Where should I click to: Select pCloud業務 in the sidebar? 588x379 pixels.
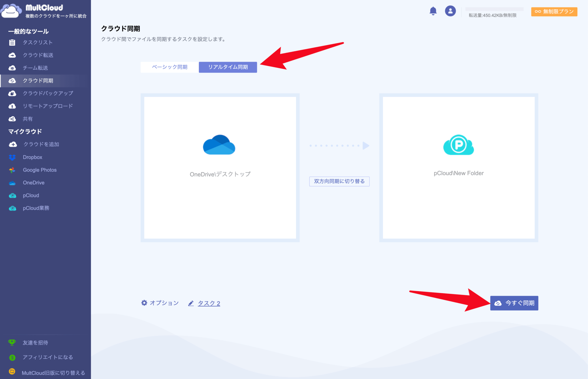(x=36, y=208)
